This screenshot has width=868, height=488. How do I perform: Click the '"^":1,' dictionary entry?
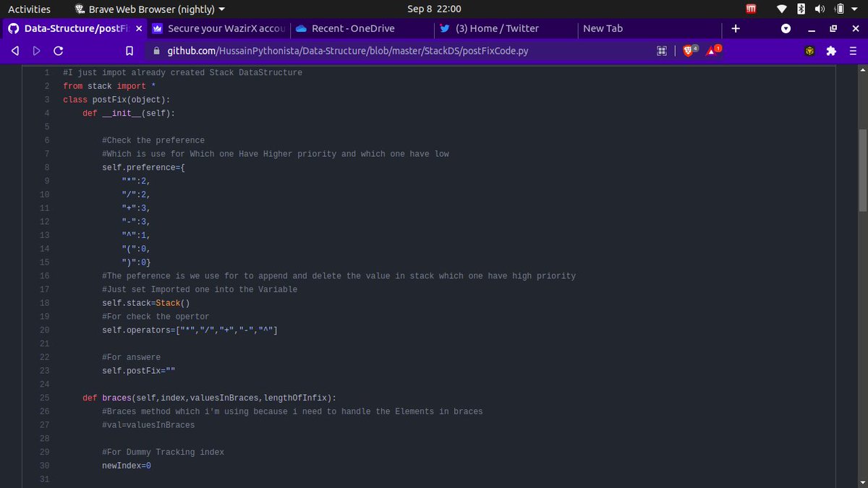tap(136, 235)
